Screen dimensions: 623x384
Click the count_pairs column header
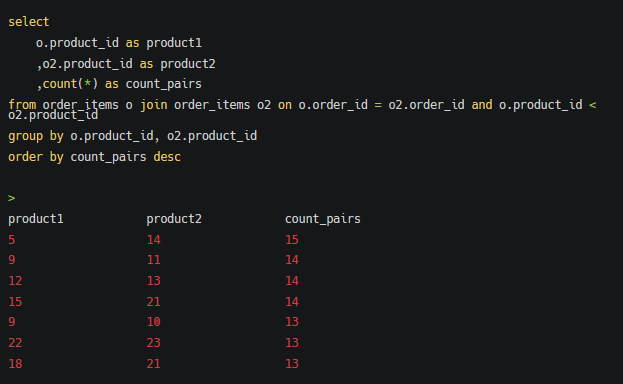coord(323,219)
